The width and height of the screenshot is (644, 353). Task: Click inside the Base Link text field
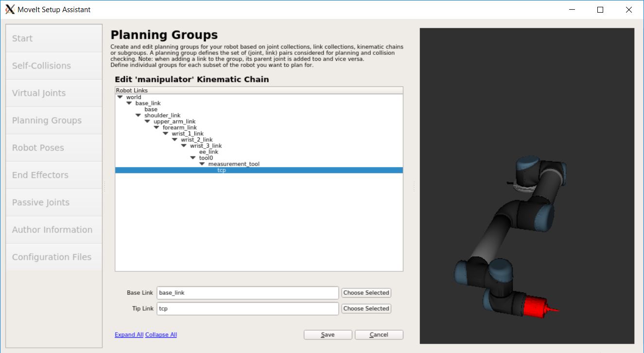point(247,292)
